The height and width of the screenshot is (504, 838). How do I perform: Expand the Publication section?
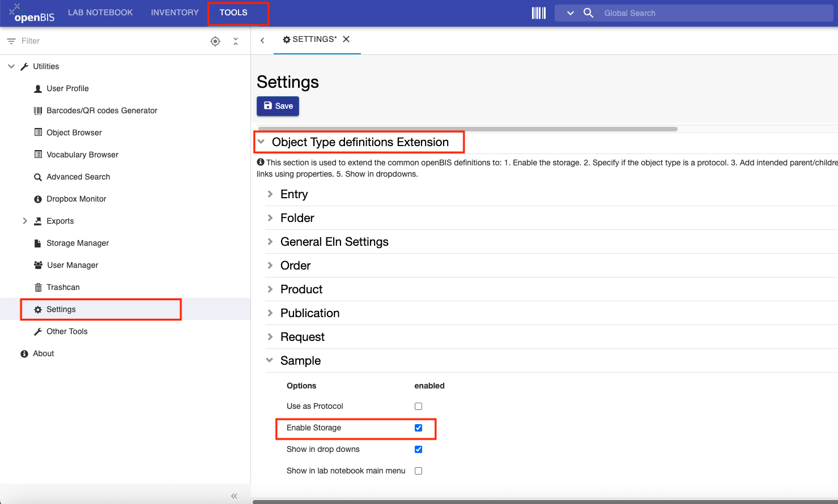270,313
